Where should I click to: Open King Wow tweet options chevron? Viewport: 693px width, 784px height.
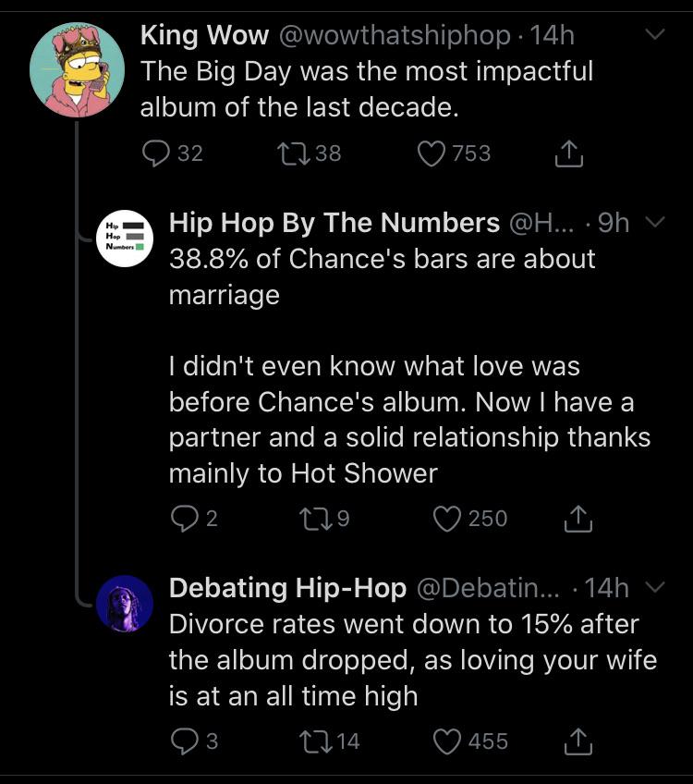coord(654,36)
